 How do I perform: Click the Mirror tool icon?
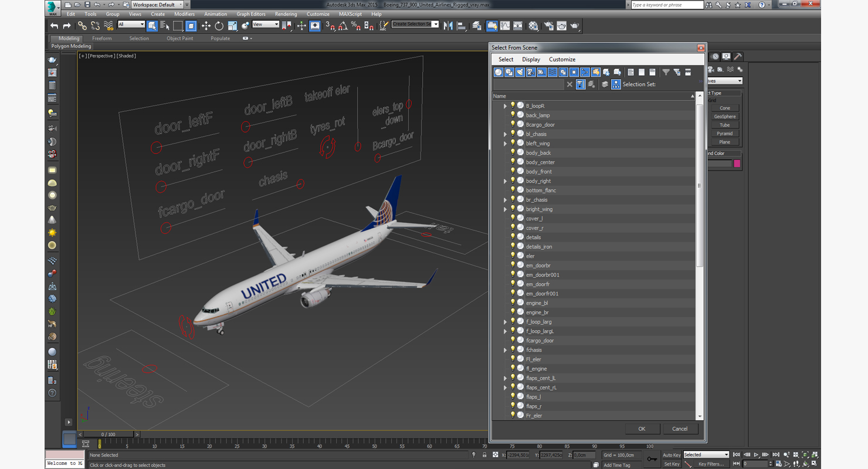coord(448,26)
